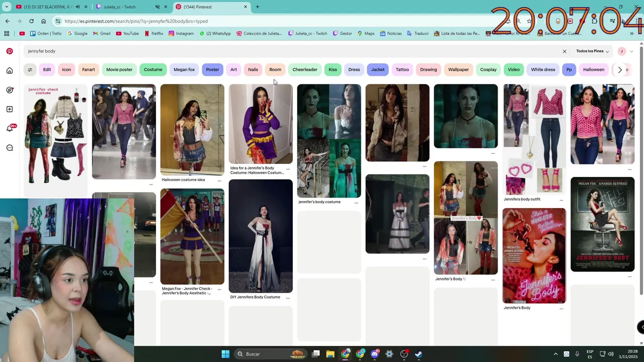The width and height of the screenshot is (644, 362).
Task: Open the Netflix bookmark
Action: click(x=154, y=34)
